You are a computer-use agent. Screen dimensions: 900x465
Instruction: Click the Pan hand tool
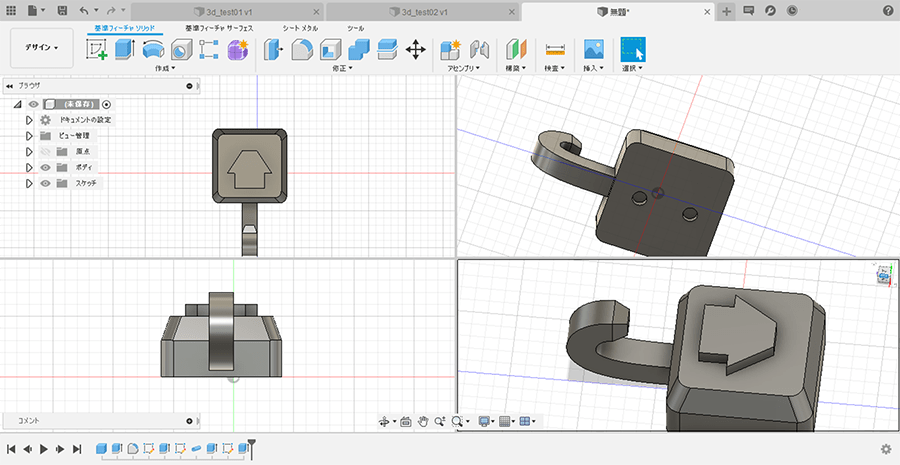click(x=423, y=422)
